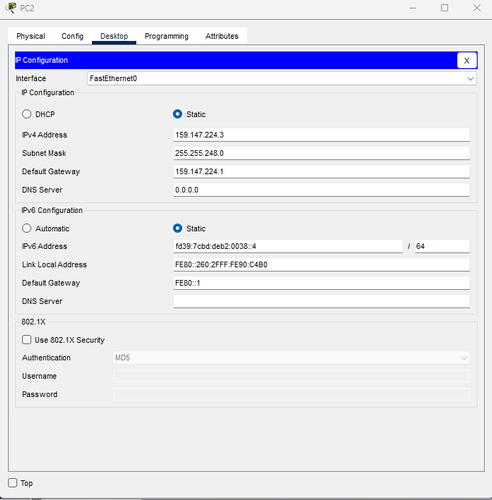Click the IPv4 Default Gateway field 159.147.224.1

[321, 171]
